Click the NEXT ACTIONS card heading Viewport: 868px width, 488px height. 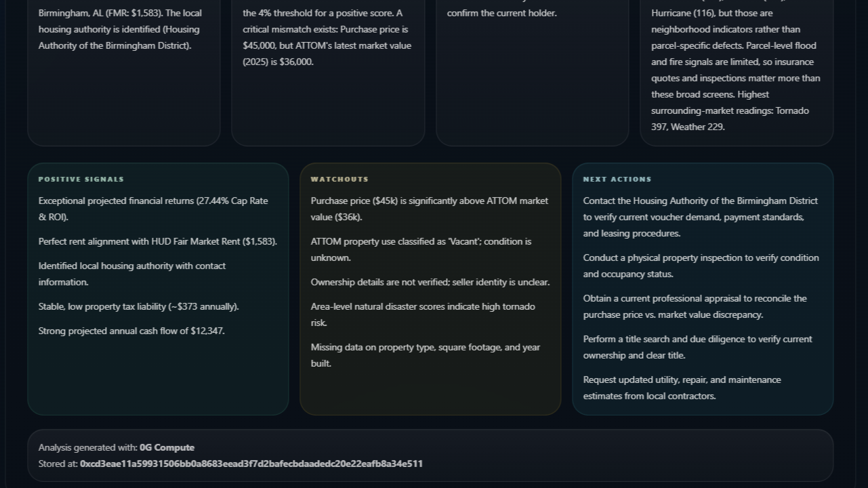(617, 179)
